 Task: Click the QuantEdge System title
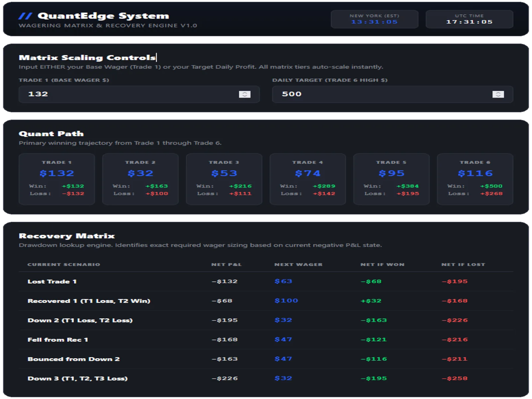click(103, 16)
